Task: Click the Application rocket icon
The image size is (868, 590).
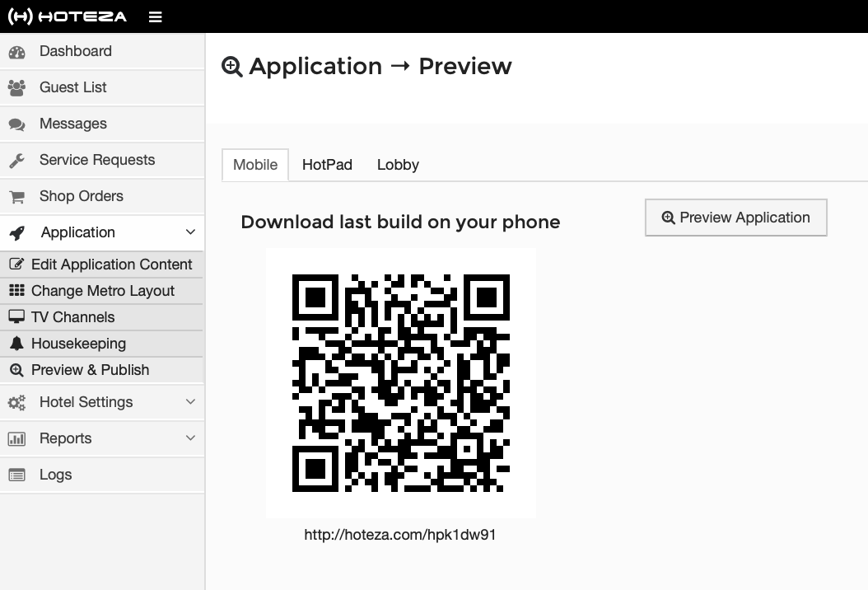Action: pyautogui.click(x=17, y=233)
